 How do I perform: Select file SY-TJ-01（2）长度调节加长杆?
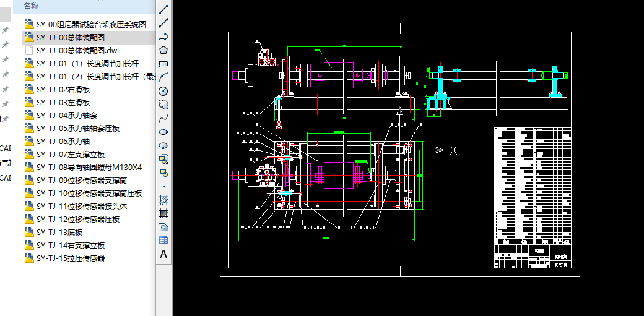click(90, 76)
